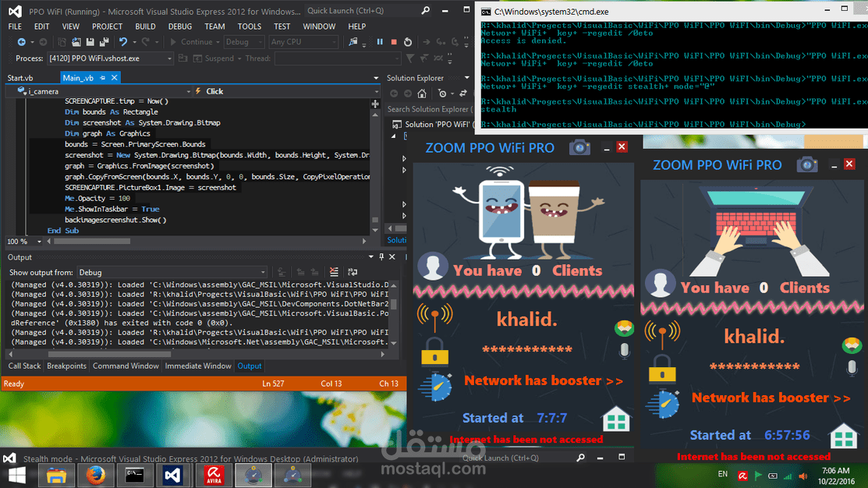Image resolution: width=868 pixels, height=488 pixels.
Task: Click antenna hotspot icon in left WiFi window
Action: point(435,317)
